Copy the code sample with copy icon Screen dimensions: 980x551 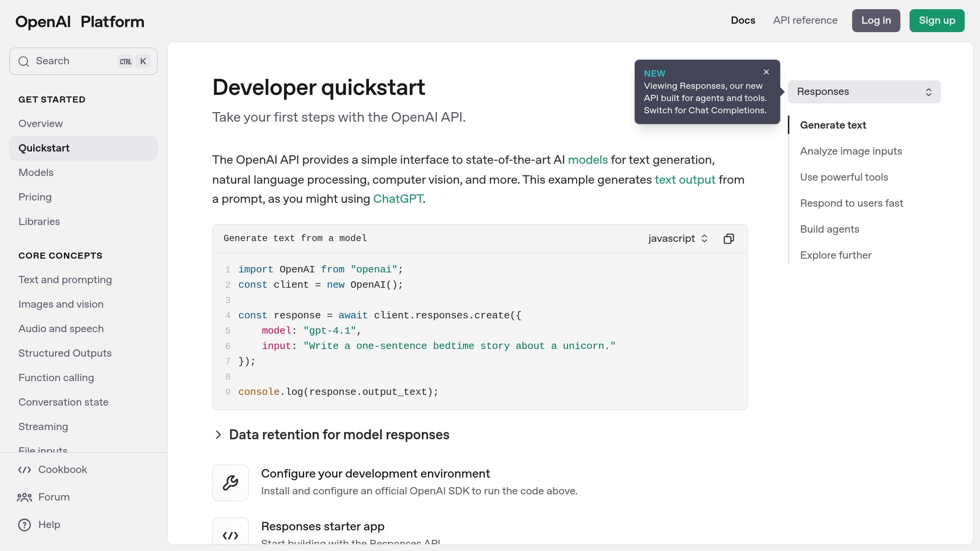tap(728, 239)
